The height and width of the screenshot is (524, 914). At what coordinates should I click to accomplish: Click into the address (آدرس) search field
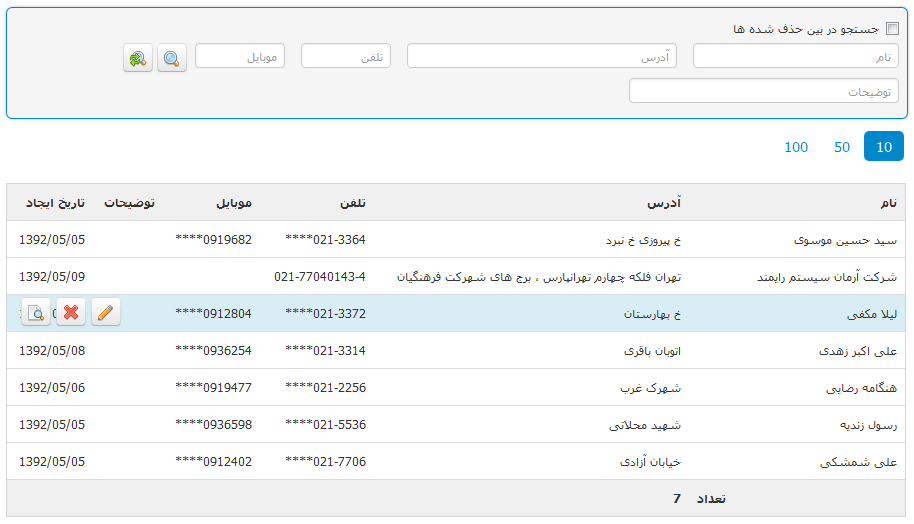coord(541,57)
